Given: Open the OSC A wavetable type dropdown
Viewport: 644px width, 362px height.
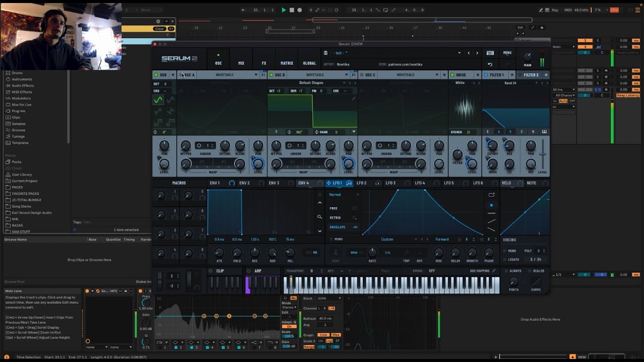Looking at the screenshot, I should (x=229, y=75).
